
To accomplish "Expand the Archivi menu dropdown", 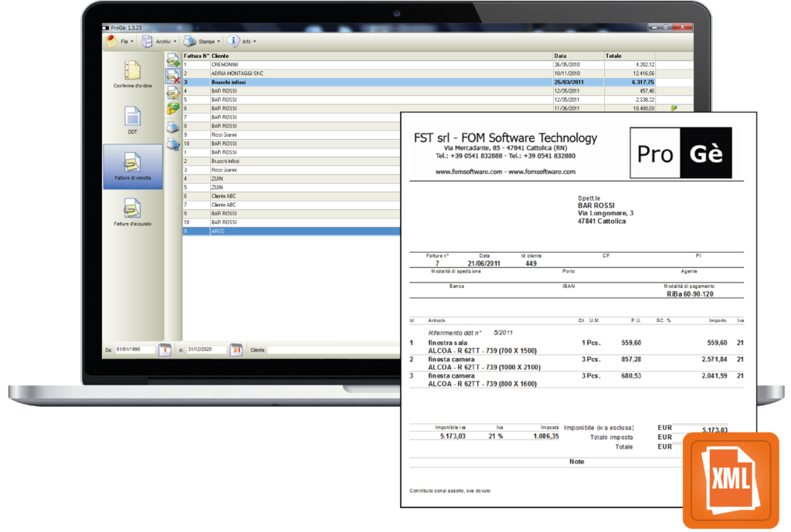I will pos(162,41).
